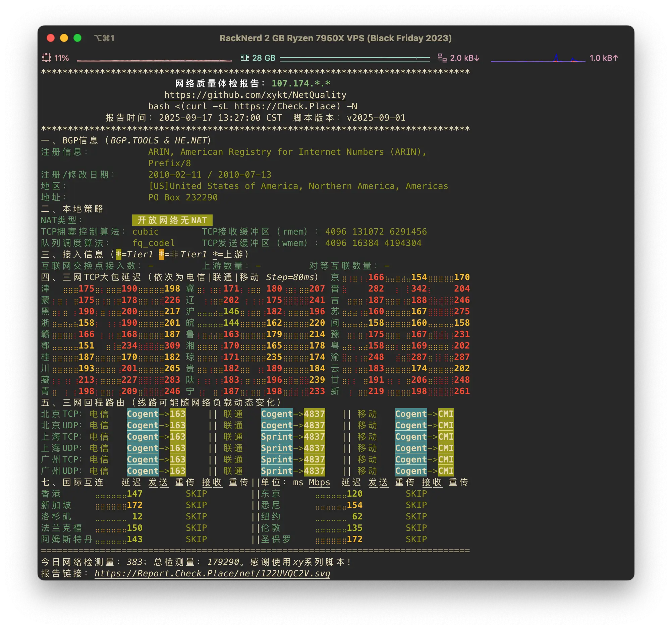Click the 京 telecom latency 166
672x630 pixels.
click(x=376, y=277)
